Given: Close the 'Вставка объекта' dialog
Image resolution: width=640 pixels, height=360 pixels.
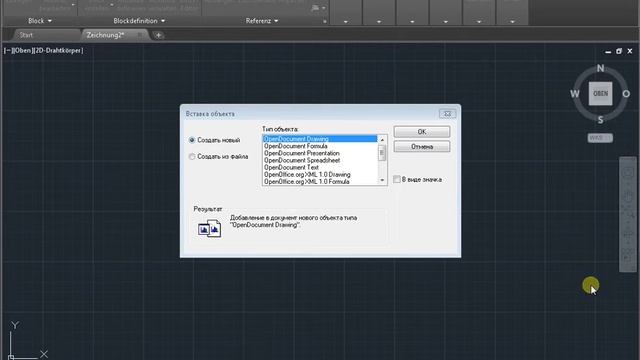Looking at the screenshot, I should (x=447, y=114).
